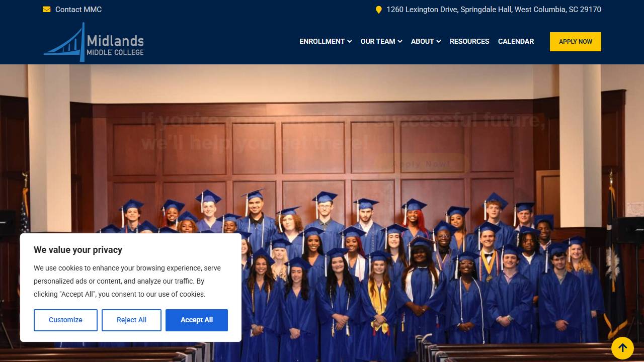
Task: Click the scroll-to-top arrow icon
Action: (622, 348)
